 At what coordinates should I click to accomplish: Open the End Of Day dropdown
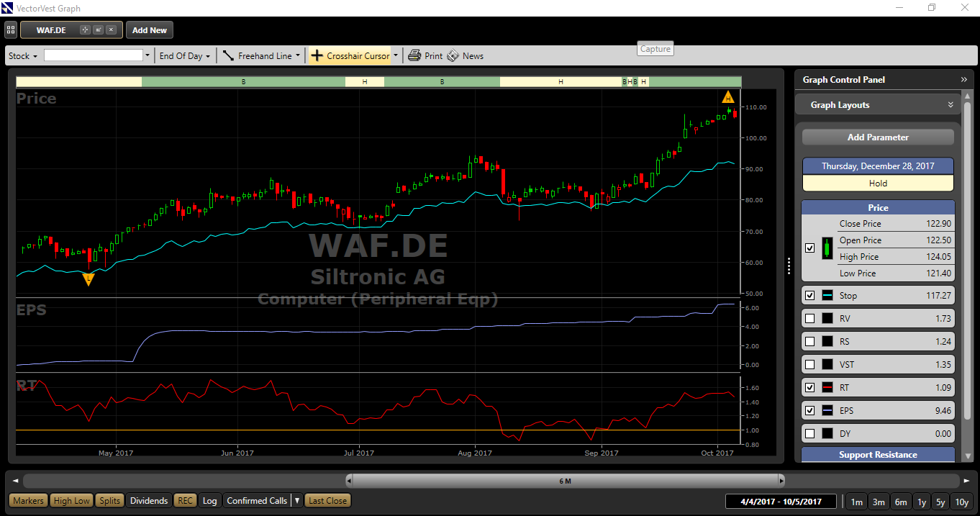[x=185, y=55]
